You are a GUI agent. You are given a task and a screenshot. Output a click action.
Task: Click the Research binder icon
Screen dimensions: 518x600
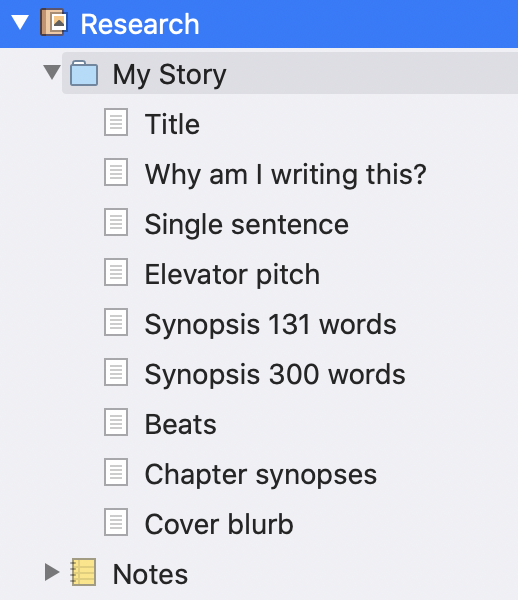click(x=54, y=23)
